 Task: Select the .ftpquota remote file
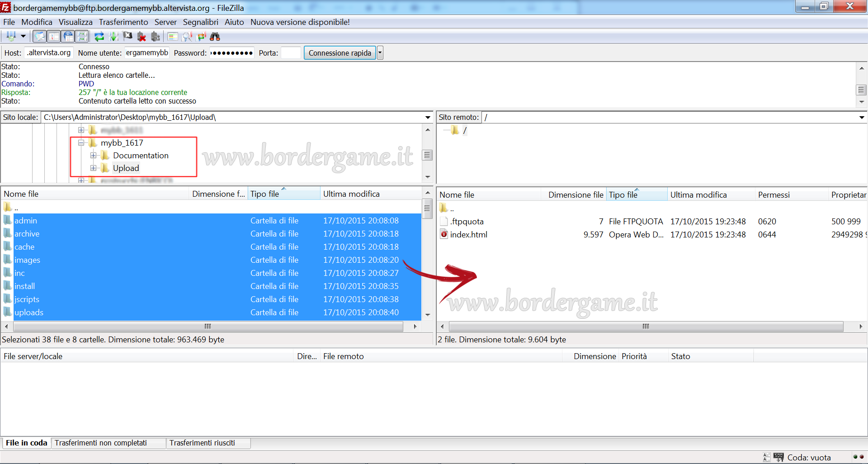click(652, 222)
